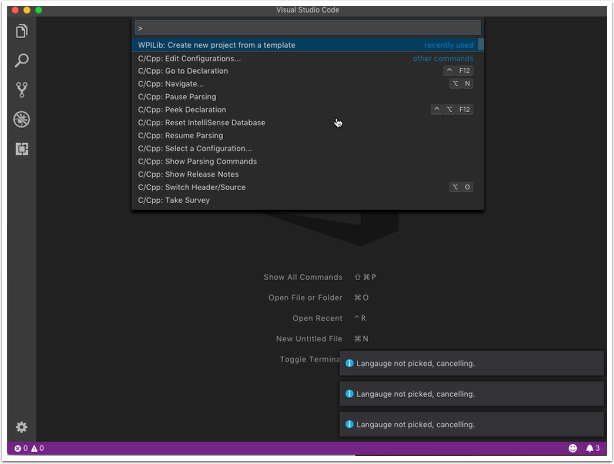Open the Debug view icon
Viewport: 614px width, 464px height.
(x=22, y=119)
